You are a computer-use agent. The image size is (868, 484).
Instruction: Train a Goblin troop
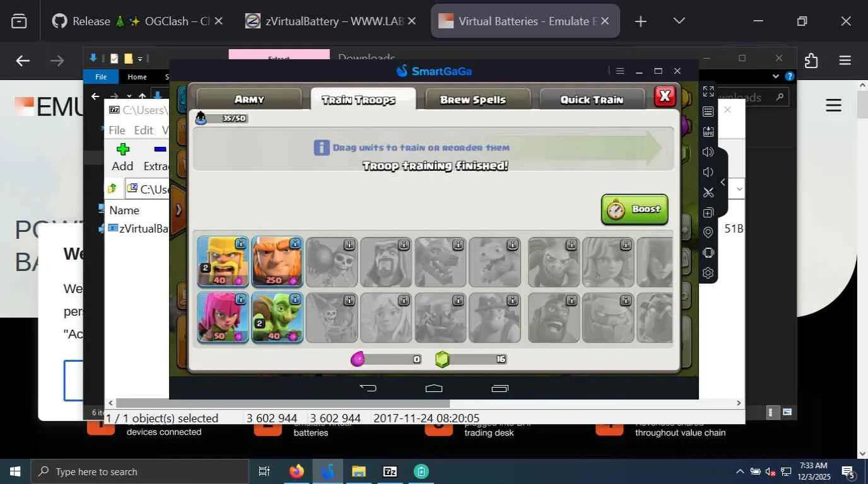278,317
